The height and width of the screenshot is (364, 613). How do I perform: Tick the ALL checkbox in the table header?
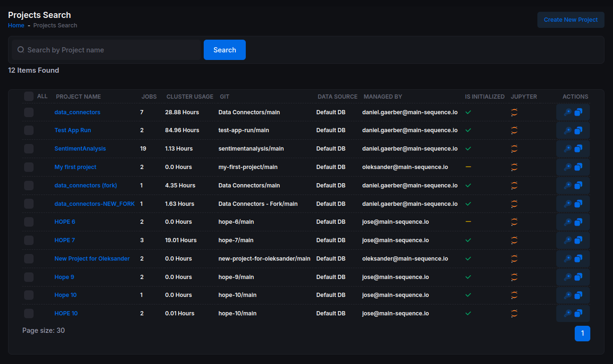click(29, 96)
